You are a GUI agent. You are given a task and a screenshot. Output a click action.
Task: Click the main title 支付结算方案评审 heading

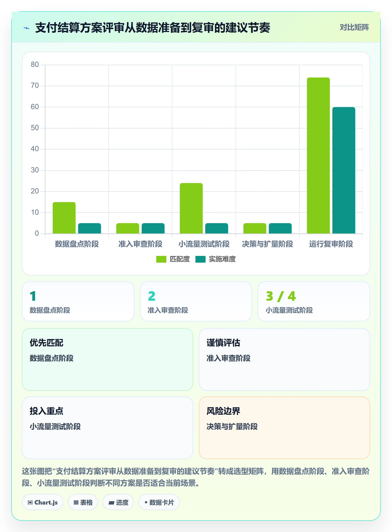(153, 28)
